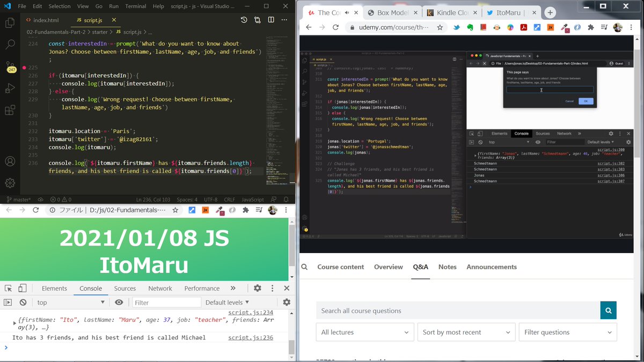Open the Manage gear in VS Code activity bar

click(10, 183)
